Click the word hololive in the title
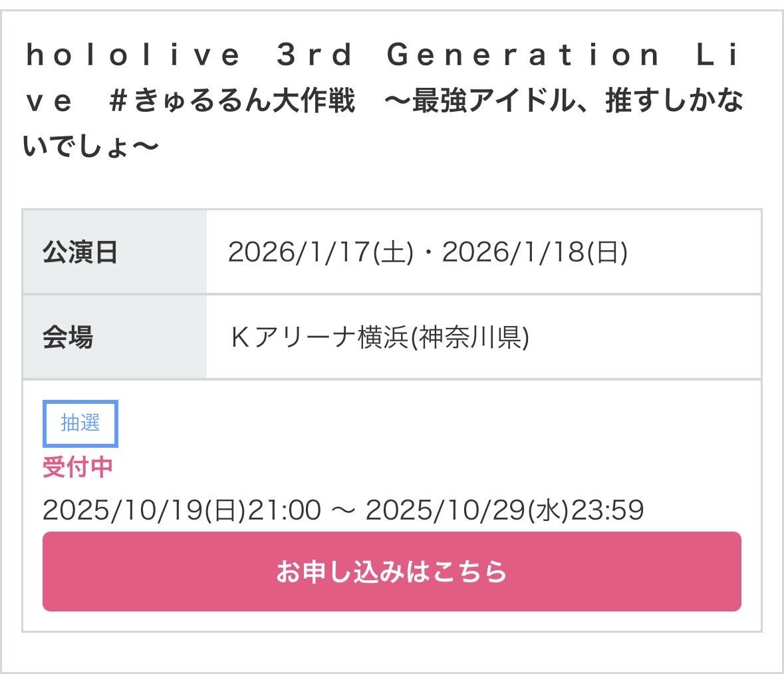The width and height of the screenshot is (784, 678). pyautogui.click(x=132, y=55)
